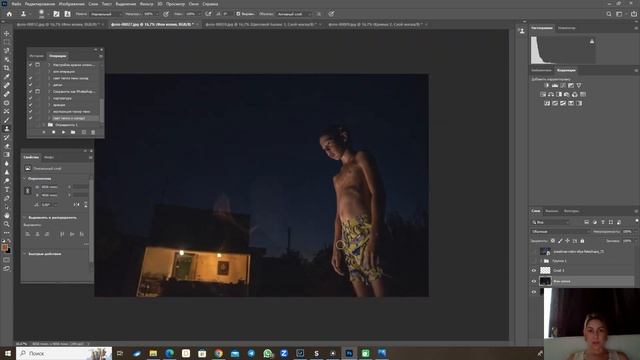Screen dimensions: 640x360
Task: Click histogram warning triangle icon
Action: 592,41
